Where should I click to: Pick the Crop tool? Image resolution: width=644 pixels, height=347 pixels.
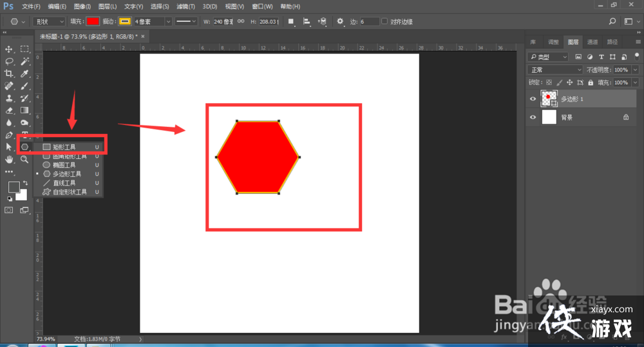click(10, 73)
